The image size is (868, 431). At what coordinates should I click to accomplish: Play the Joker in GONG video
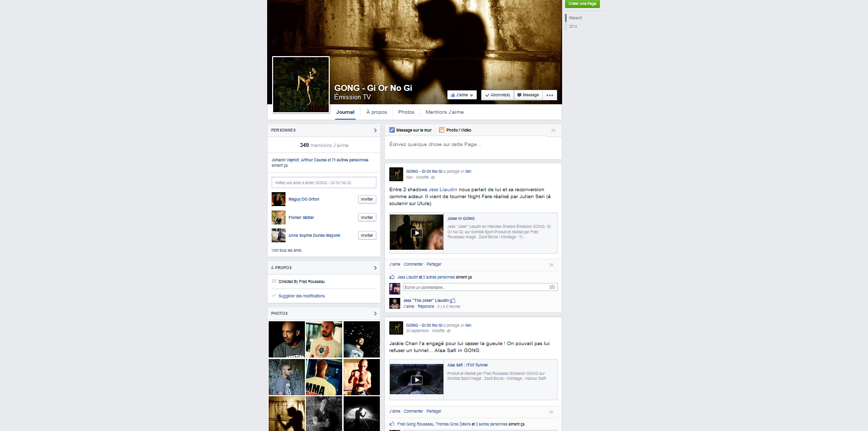point(416,232)
